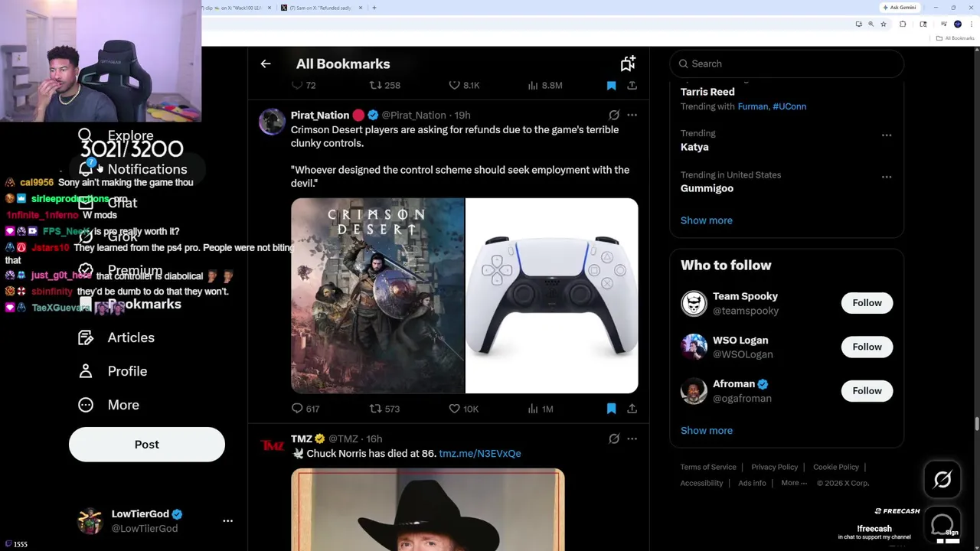The width and height of the screenshot is (980, 551).
Task: Open a new browser tab
Action: pos(374,8)
